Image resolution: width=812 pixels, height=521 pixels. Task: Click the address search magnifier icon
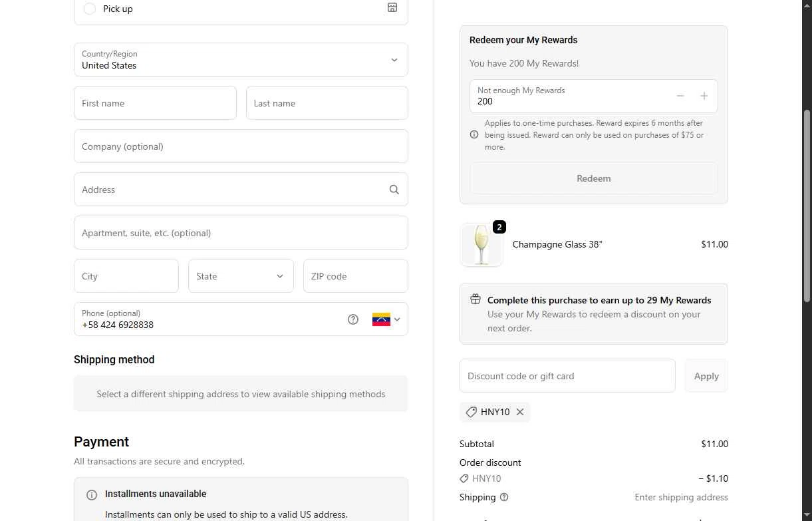394,190
